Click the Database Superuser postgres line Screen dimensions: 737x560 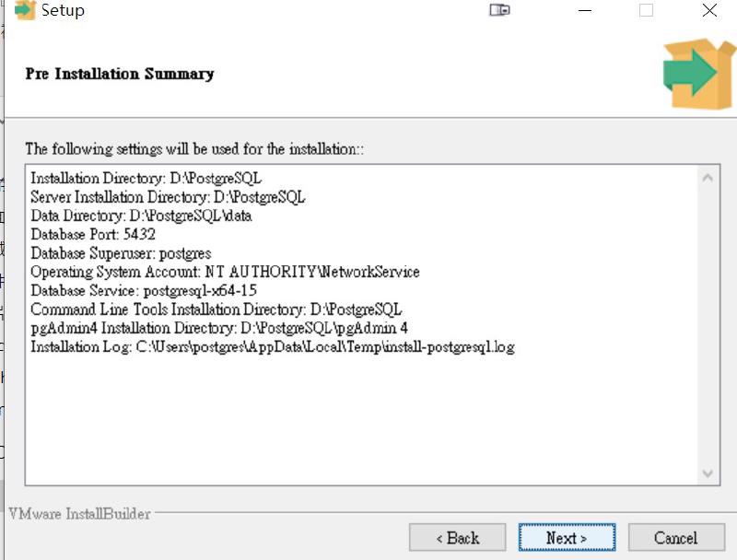click(121, 253)
